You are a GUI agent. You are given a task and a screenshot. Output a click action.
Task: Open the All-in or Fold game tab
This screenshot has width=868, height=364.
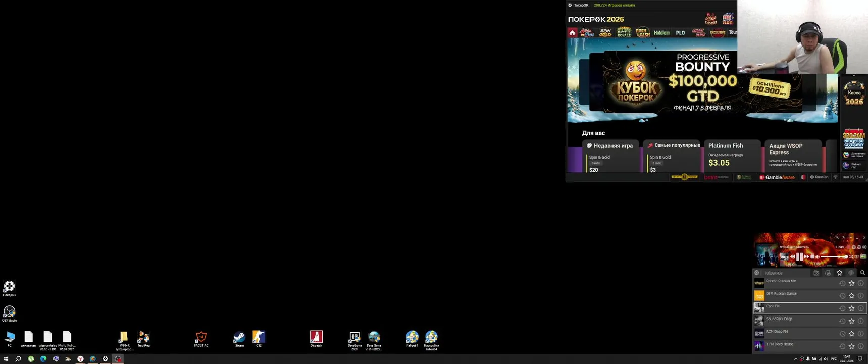click(586, 33)
